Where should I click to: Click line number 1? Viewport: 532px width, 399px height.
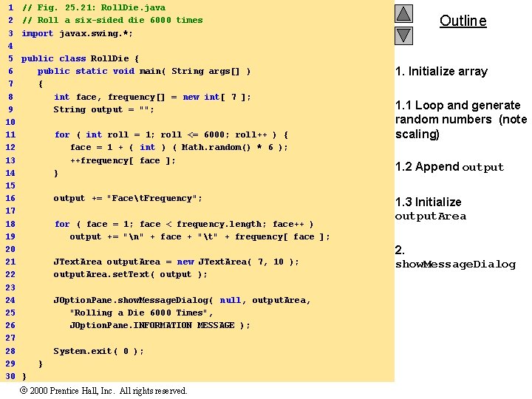(11, 7)
